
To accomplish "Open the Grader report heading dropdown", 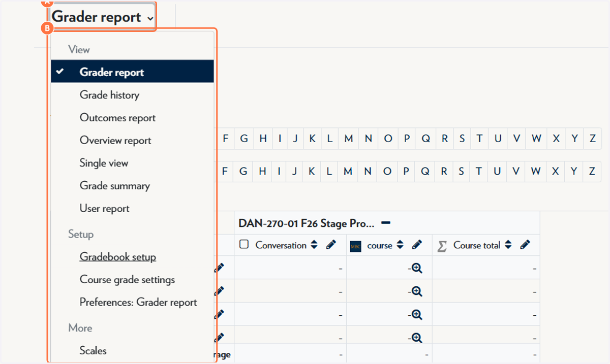I will click(102, 17).
